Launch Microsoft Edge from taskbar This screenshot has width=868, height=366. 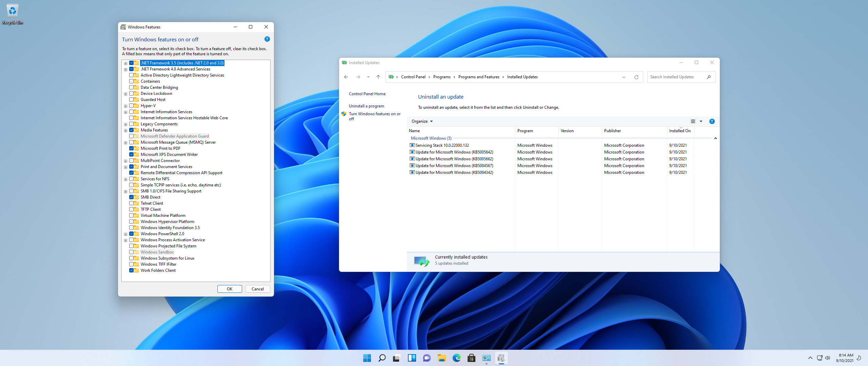[x=457, y=358]
